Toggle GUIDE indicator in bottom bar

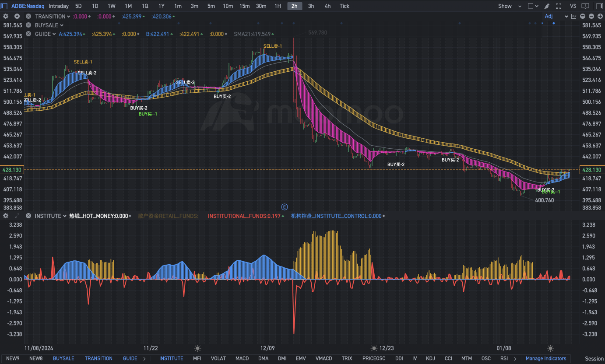[x=130, y=358]
